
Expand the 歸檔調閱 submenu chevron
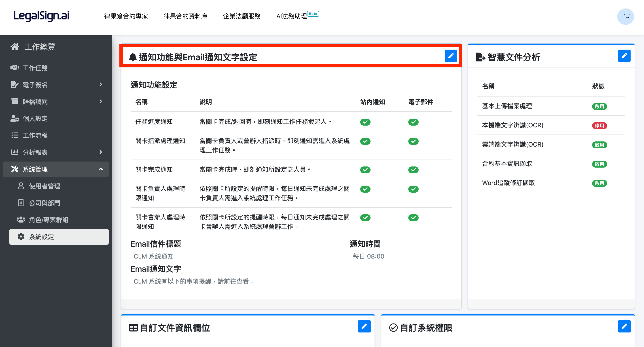(x=101, y=101)
